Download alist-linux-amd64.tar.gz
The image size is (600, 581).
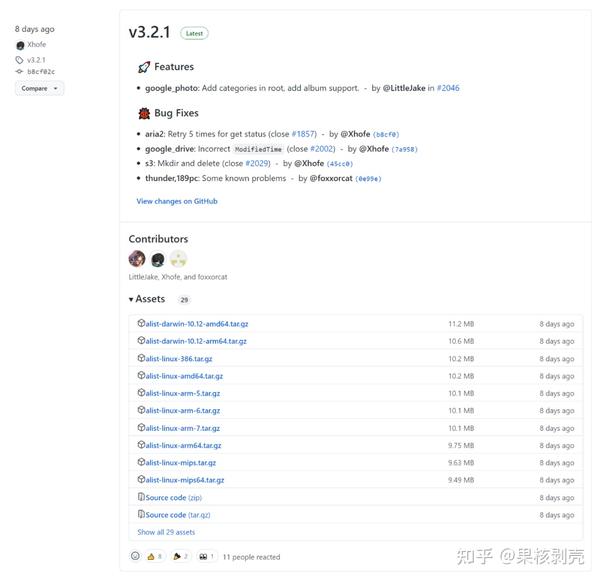(x=184, y=376)
